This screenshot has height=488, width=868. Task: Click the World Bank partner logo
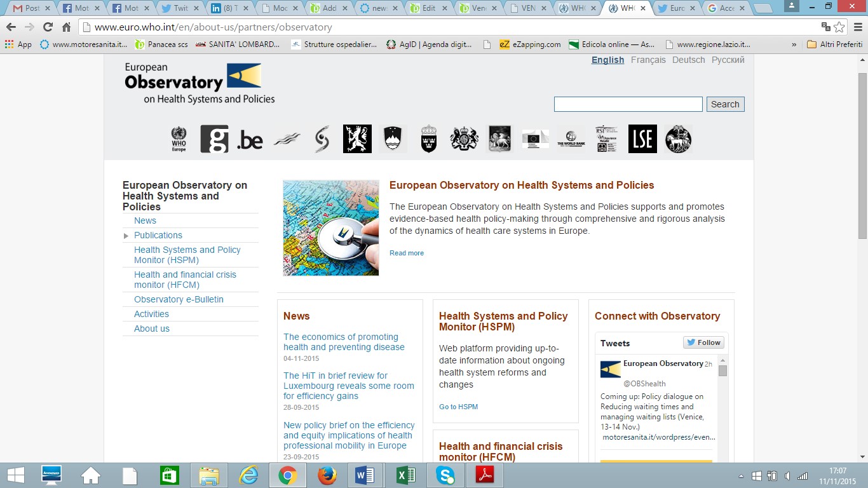click(571, 139)
